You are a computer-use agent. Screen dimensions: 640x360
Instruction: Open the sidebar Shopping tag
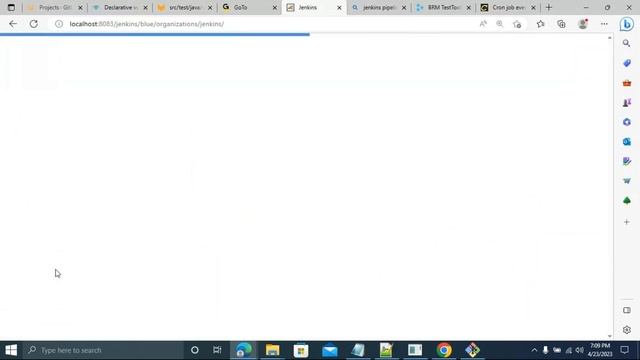click(627, 63)
